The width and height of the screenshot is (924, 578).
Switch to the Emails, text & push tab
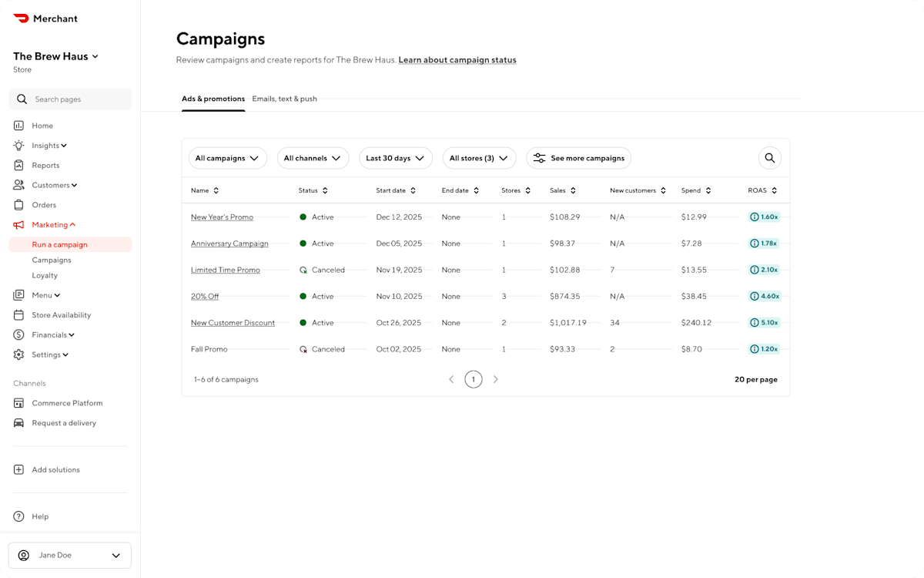pyautogui.click(x=284, y=99)
